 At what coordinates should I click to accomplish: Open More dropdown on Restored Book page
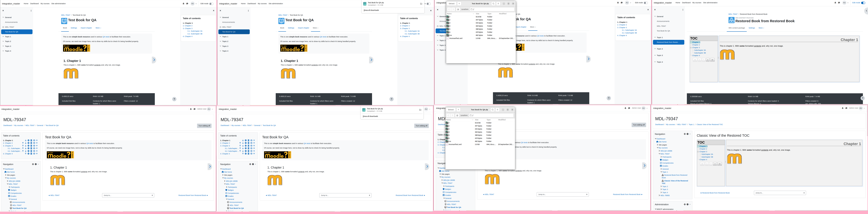pyautogui.click(x=761, y=28)
